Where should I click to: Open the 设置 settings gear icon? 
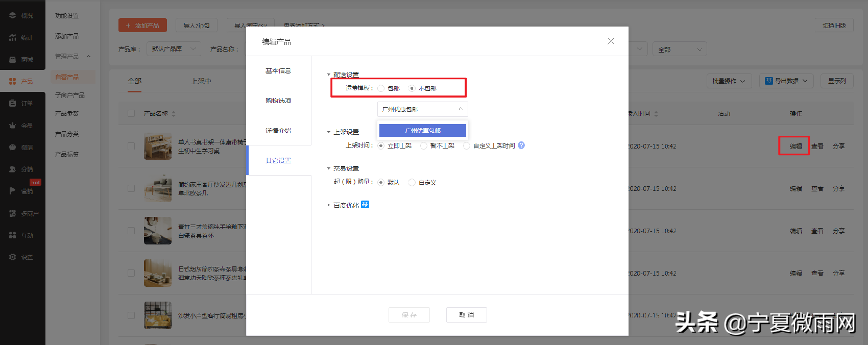coord(12,257)
